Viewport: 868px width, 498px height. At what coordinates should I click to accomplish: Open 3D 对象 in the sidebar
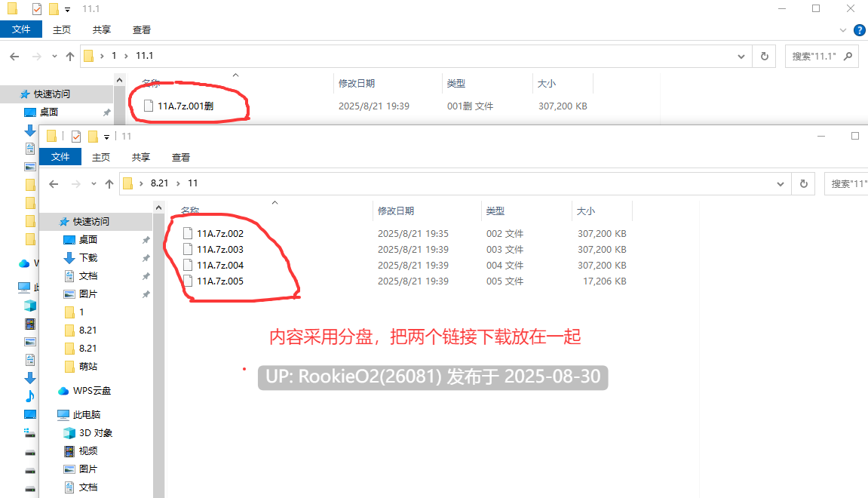tap(95, 432)
